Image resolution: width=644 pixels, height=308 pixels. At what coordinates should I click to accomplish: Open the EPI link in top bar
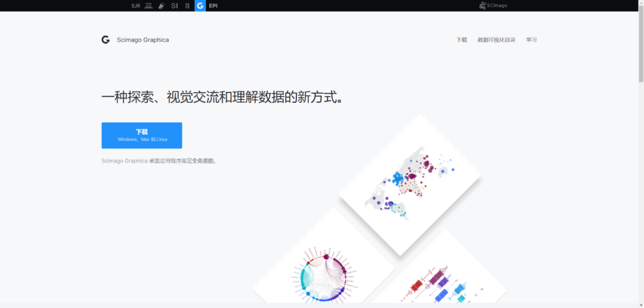(x=213, y=6)
